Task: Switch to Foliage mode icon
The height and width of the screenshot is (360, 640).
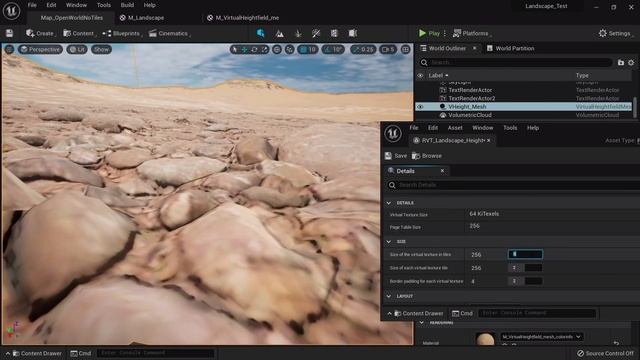Action: pos(298,33)
